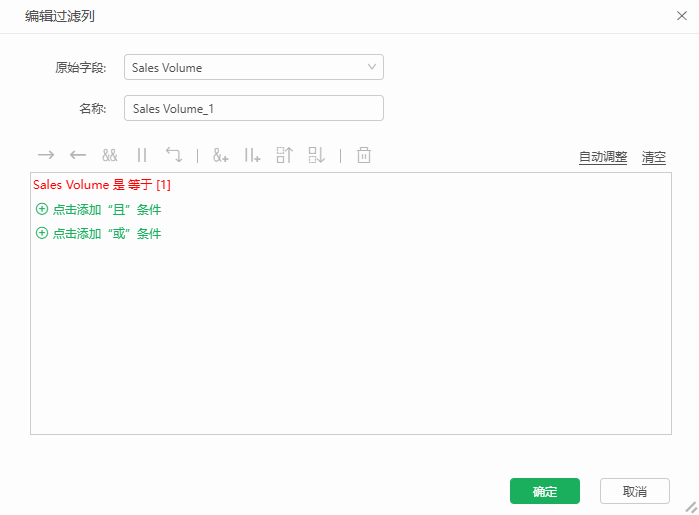Select the red Sales Volume 是 等于 [1] condition
The height and width of the screenshot is (515, 699).
coord(102,185)
